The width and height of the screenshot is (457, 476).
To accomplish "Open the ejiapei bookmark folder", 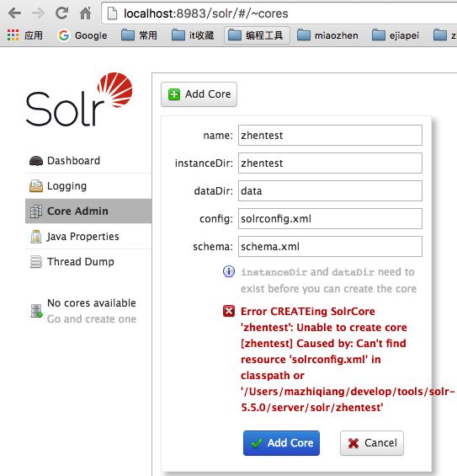I will click(396, 35).
